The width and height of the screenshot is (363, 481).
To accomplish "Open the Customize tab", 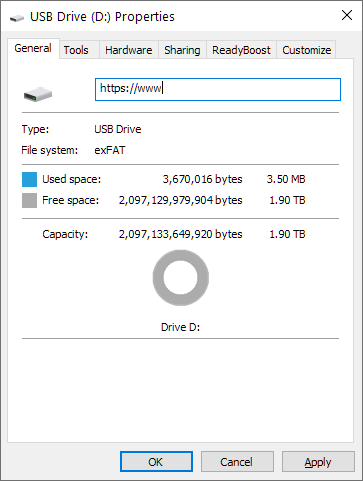I will (x=307, y=50).
